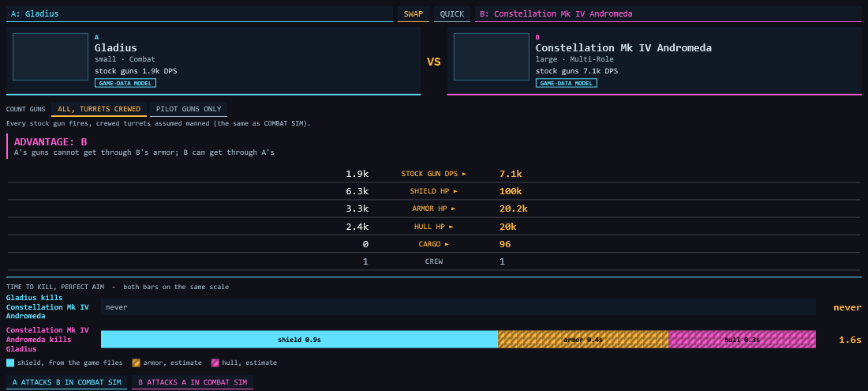Click the GAME-DATA MODEL badge under Constellation
Image resolution: width=868 pixels, height=391 pixels.
(567, 83)
